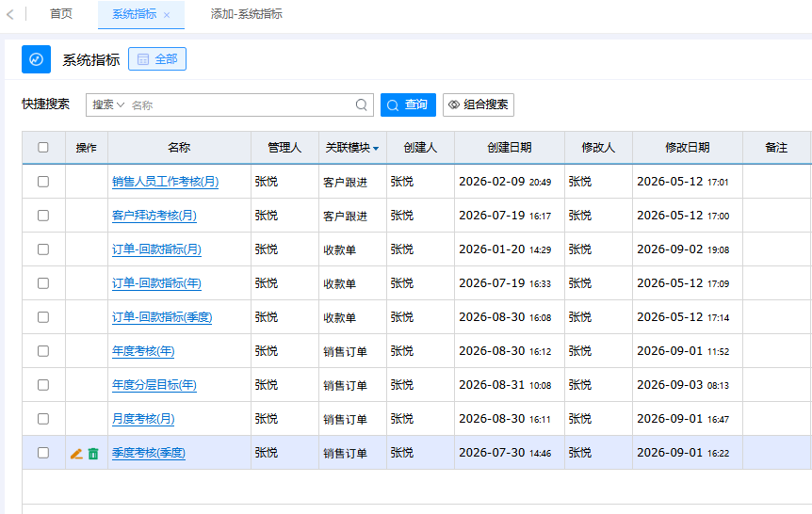Switch to the 首页 tab

[x=61, y=14]
